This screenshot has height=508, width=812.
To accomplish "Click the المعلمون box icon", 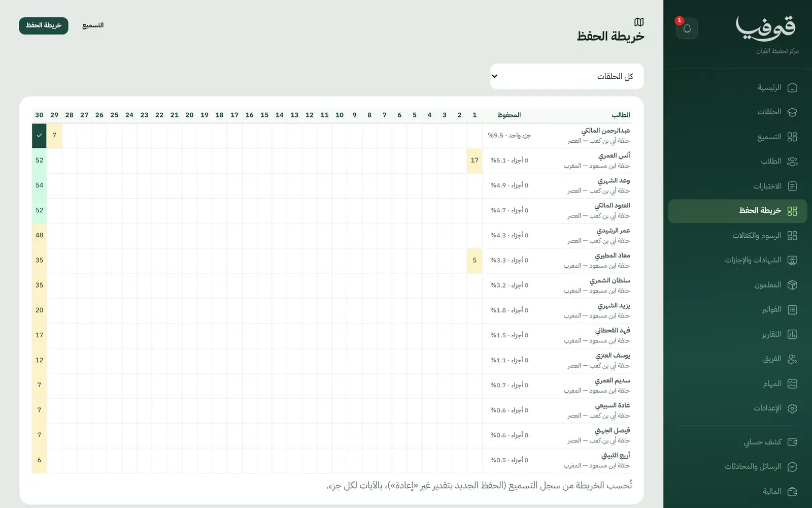I will click(x=792, y=285).
